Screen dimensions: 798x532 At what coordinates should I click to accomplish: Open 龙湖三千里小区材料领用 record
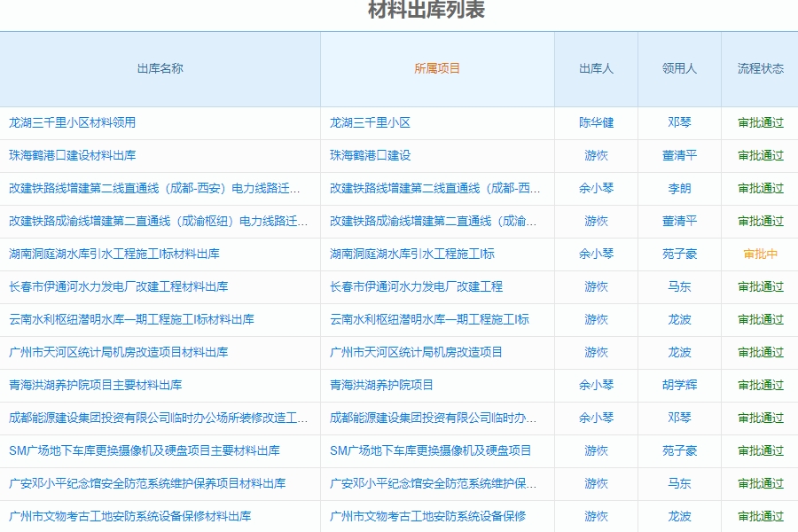[x=73, y=122]
